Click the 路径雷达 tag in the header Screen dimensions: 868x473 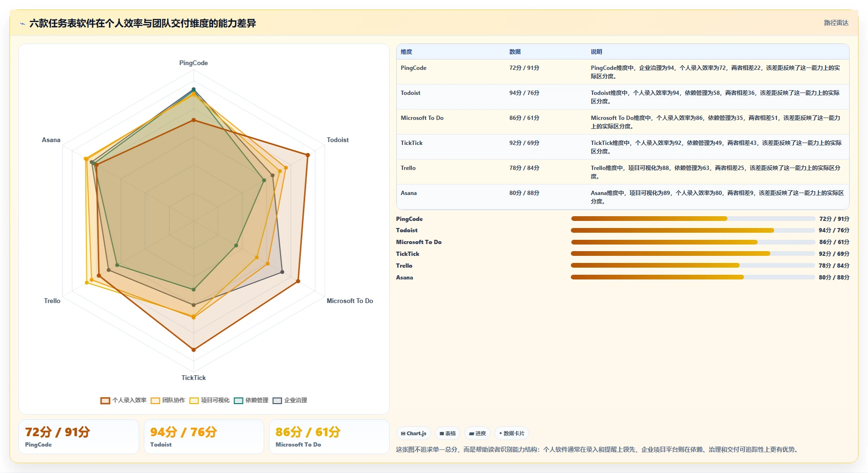tap(836, 23)
